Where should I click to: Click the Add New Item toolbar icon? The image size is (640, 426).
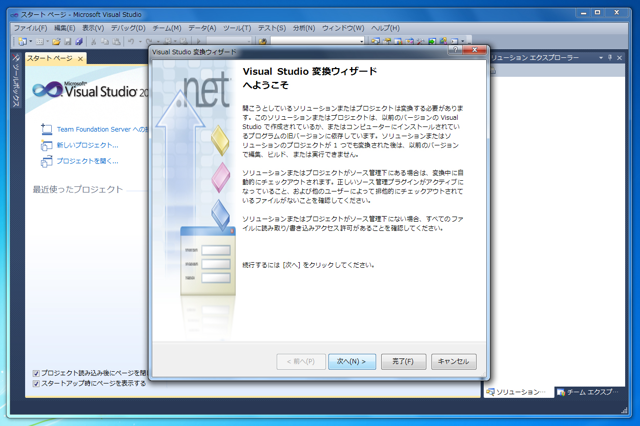pos(40,41)
